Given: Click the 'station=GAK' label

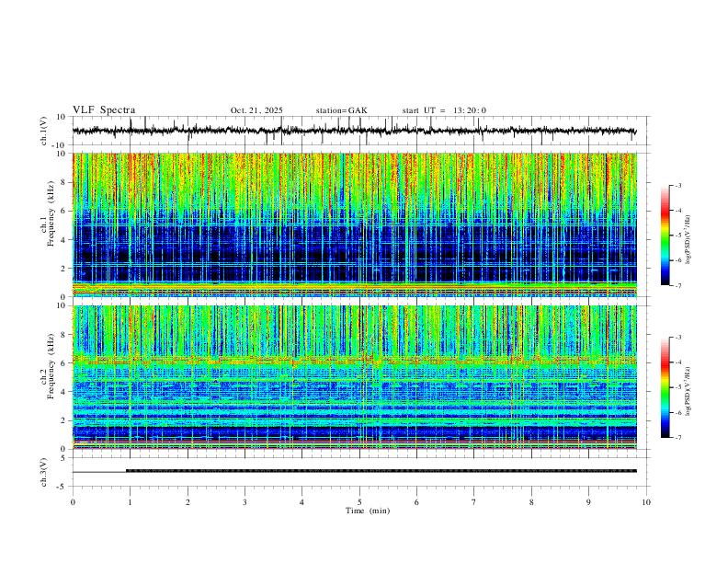Looking at the screenshot, I should [341, 110].
